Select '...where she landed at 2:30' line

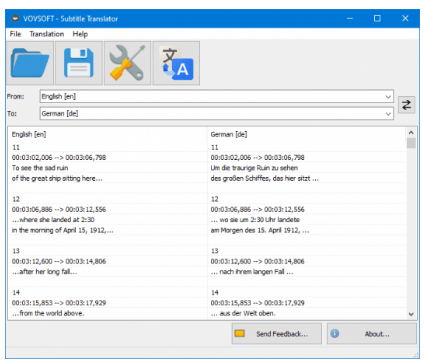53,220
